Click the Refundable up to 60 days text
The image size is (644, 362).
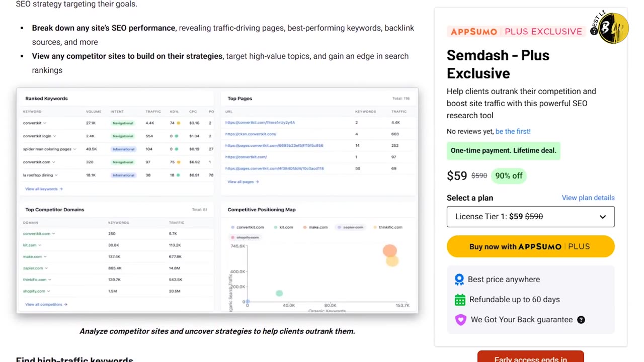[x=514, y=300]
